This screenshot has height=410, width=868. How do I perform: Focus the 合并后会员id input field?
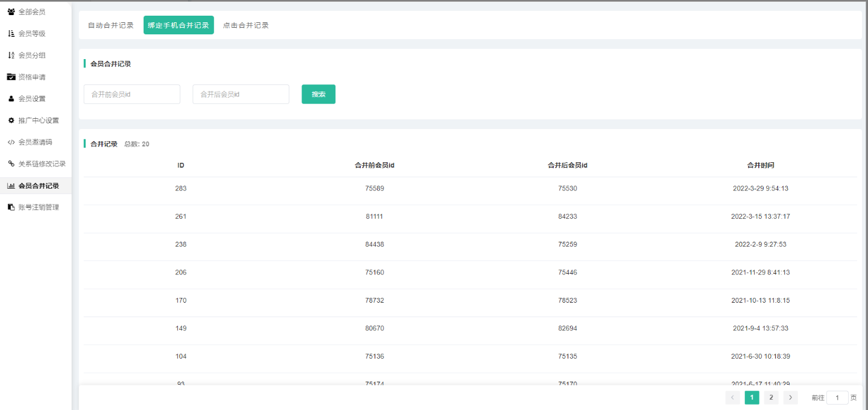[241, 94]
